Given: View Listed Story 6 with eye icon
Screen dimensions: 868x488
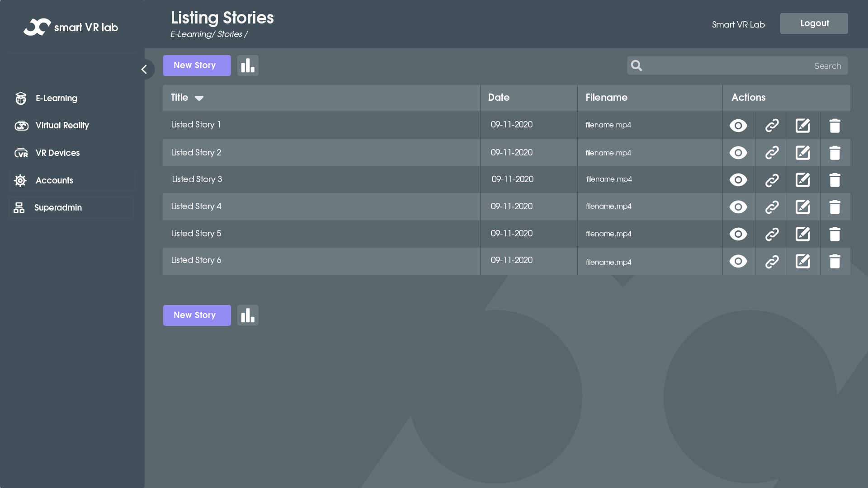Looking at the screenshot, I should pyautogui.click(x=738, y=261).
